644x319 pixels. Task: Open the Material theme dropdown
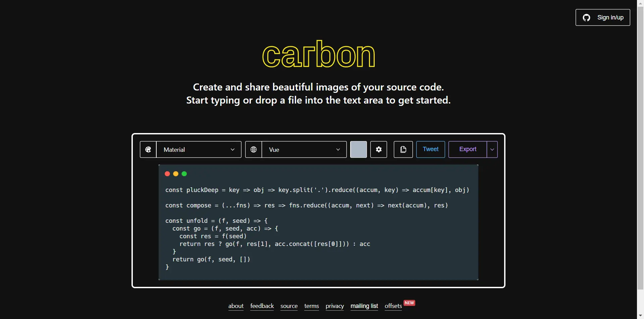199,149
